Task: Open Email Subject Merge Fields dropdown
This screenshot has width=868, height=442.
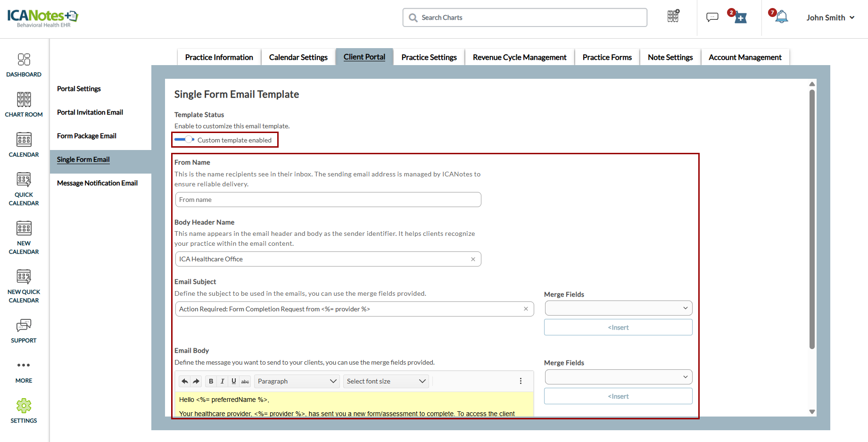Action: coord(618,308)
